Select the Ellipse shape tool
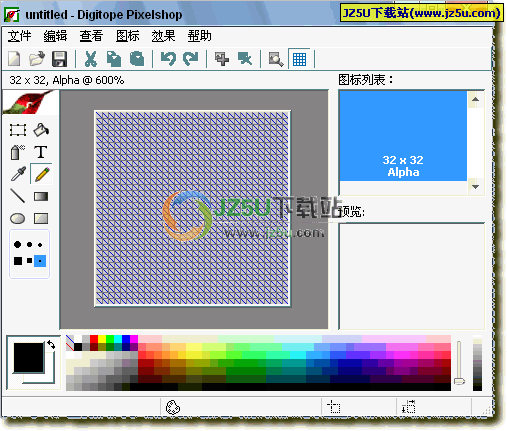Viewport: 507px width, 431px height. (18, 218)
